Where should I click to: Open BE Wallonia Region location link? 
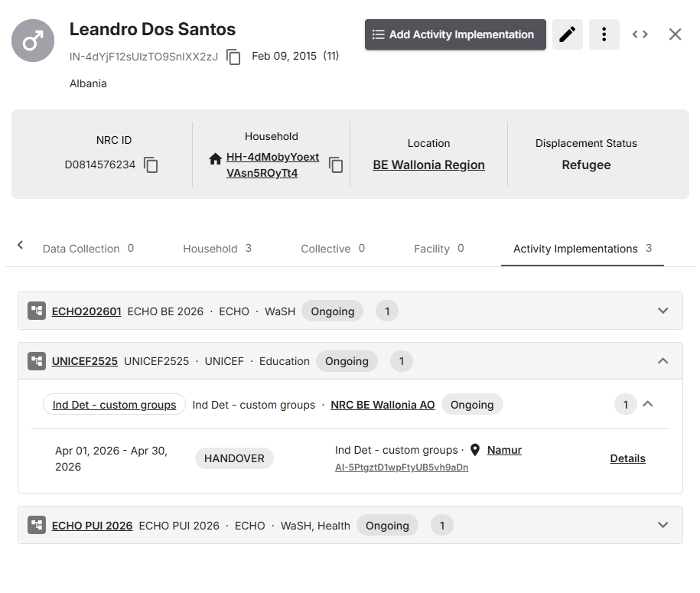tap(428, 165)
